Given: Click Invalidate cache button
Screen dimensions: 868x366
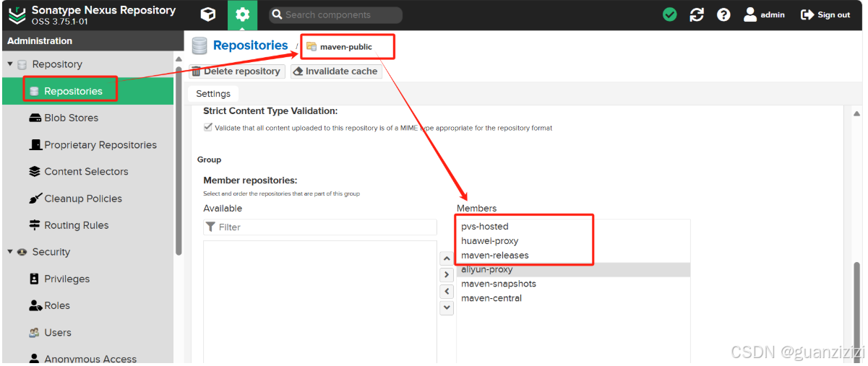Looking at the screenshot, I should click(x=336, y=71).
